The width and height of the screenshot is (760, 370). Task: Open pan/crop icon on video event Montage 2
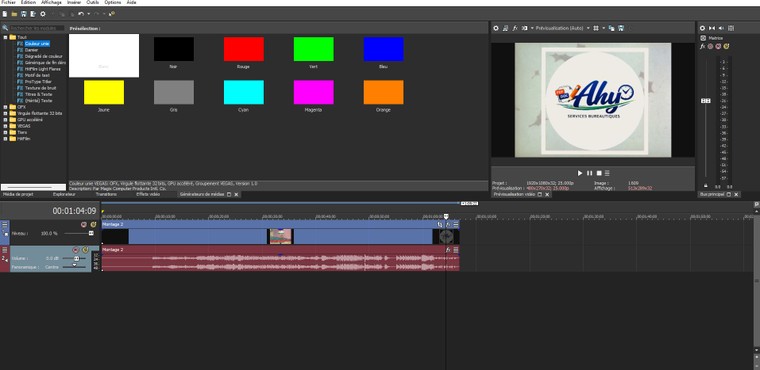[x=440, y=225]
